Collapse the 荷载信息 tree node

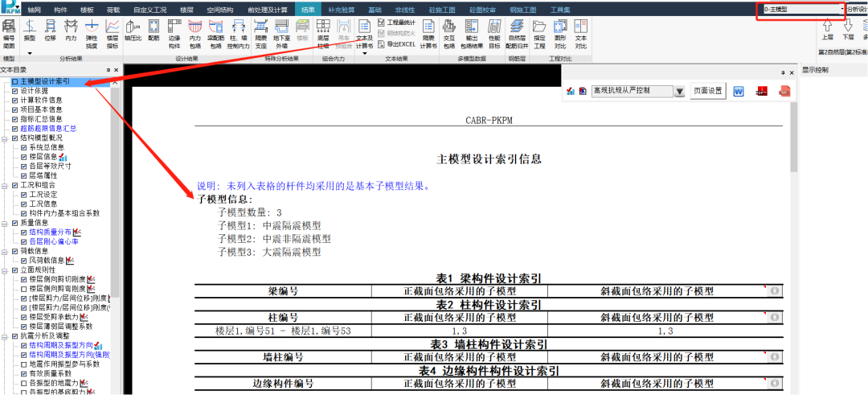(x=5, y=251)
